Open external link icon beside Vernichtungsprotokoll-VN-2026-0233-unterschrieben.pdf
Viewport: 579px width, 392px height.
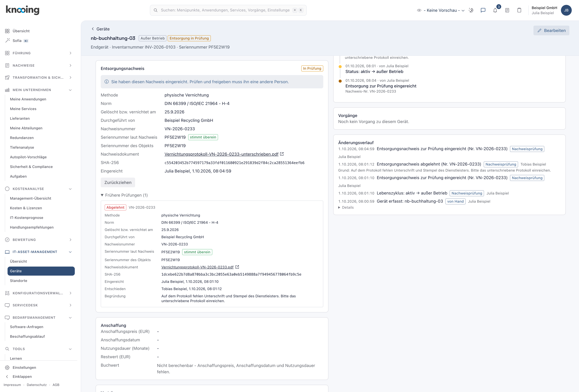282,154
